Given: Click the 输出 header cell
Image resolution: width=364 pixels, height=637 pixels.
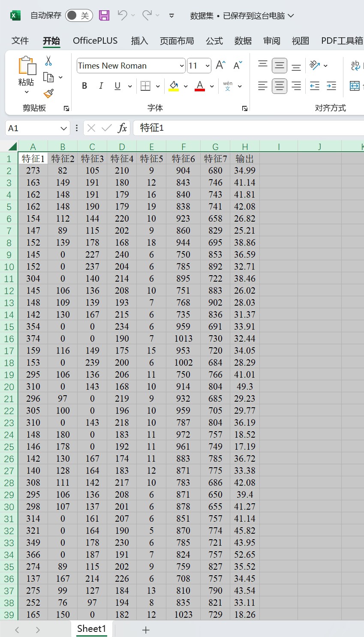Looking at the screenshot, I should [x=245, y=159].
